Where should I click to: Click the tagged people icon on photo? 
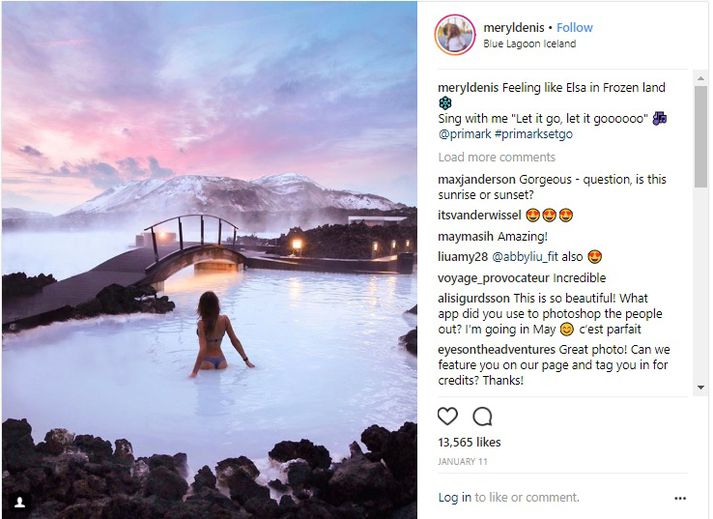coord(18,501)
